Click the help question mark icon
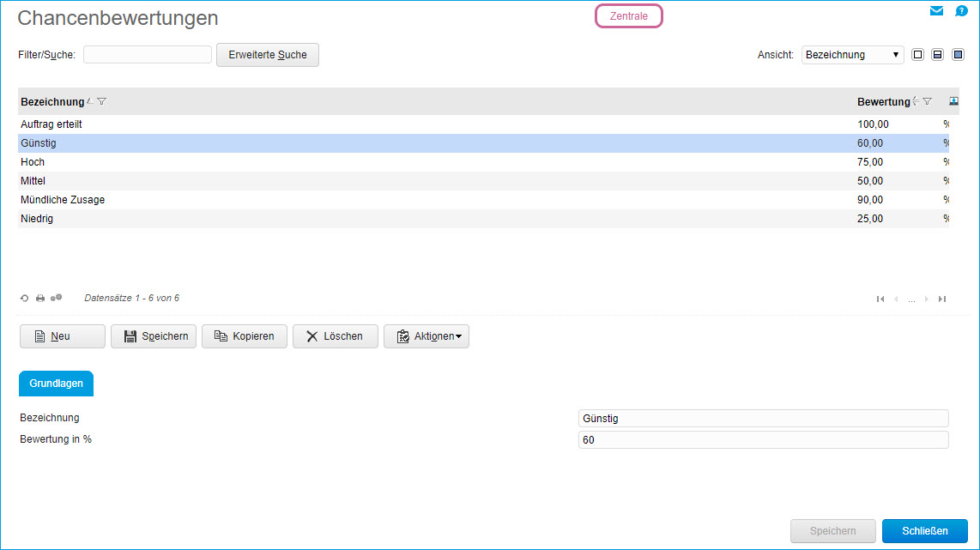Screen dimensions: 980x550 961,11
